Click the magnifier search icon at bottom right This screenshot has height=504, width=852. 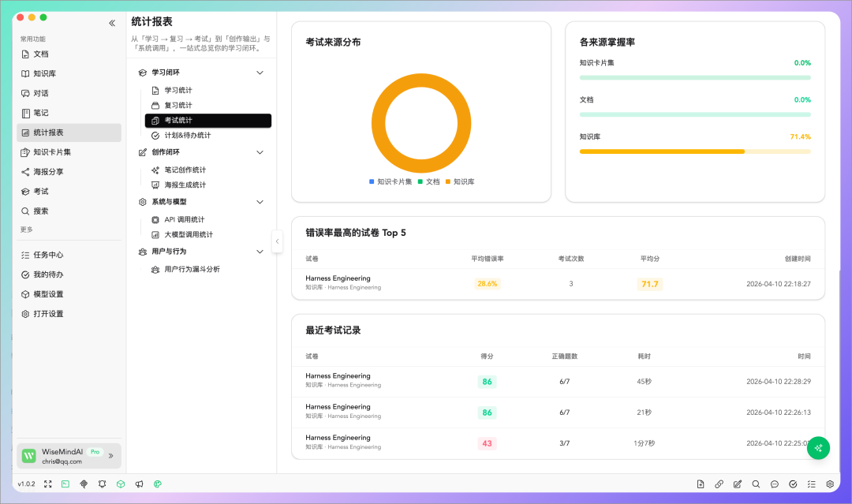[756, 484]
